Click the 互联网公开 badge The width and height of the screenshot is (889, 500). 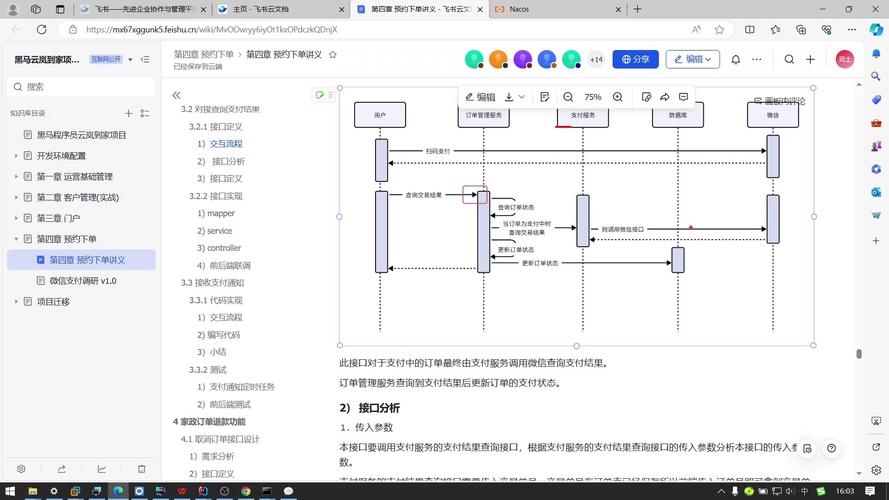pyautogui.click(x=106, y=59)
